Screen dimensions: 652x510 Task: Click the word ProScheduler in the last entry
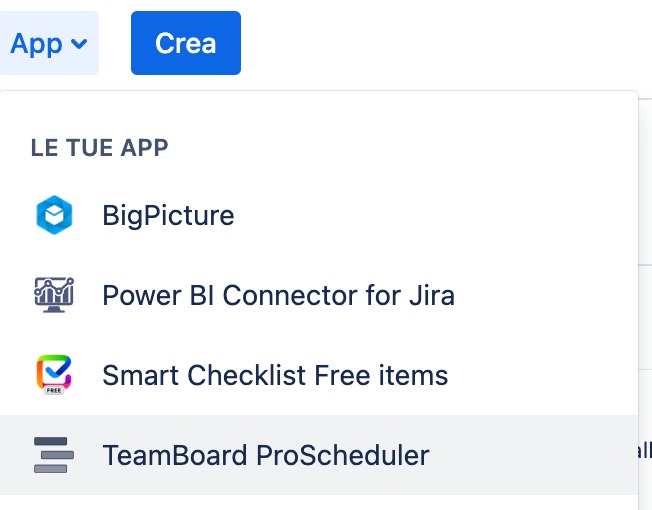(343, 455)
